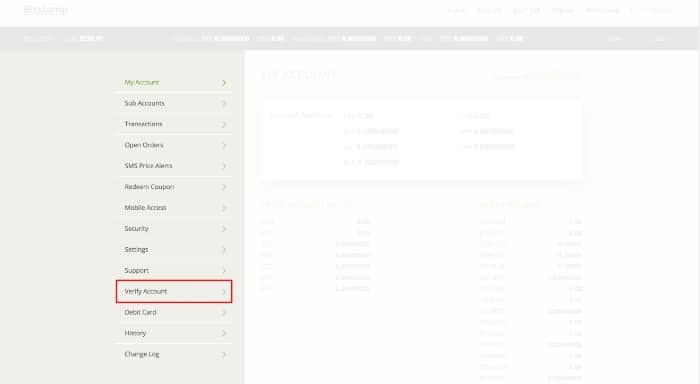This screenshot has width=700, height=384.
Task: Click the arrow next to Sub Accounts
Action: [224, 104]
